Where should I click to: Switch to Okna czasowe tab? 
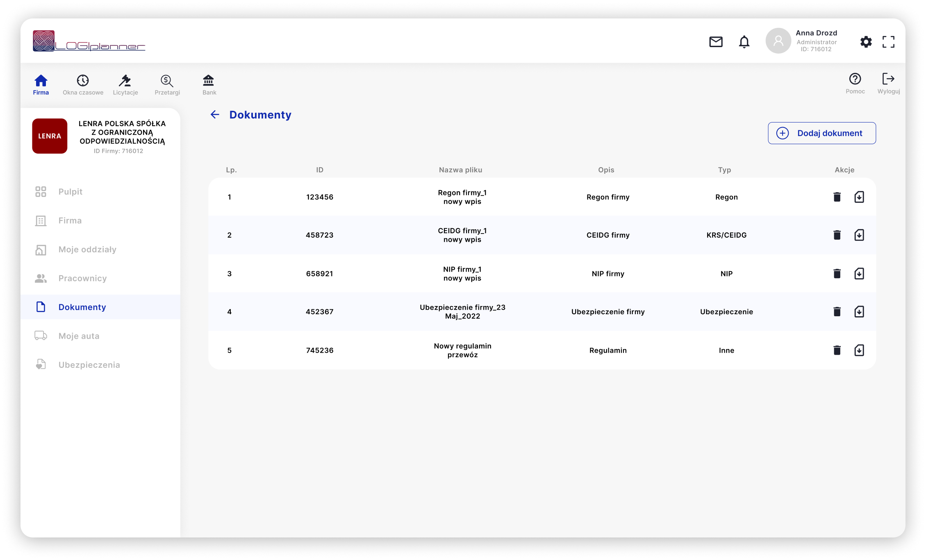click(83, 85)
